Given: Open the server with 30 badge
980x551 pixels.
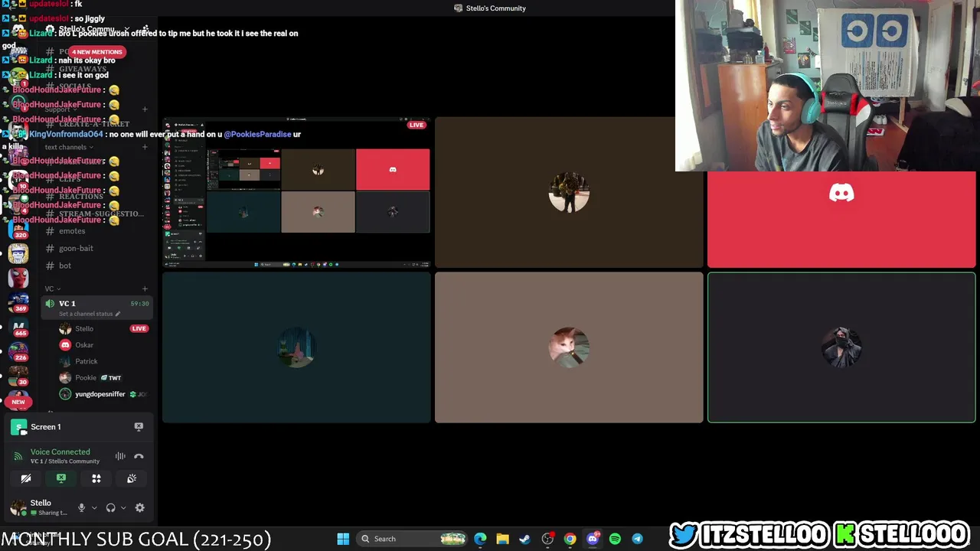Looking at the screenshot, I should coord(18,377).
